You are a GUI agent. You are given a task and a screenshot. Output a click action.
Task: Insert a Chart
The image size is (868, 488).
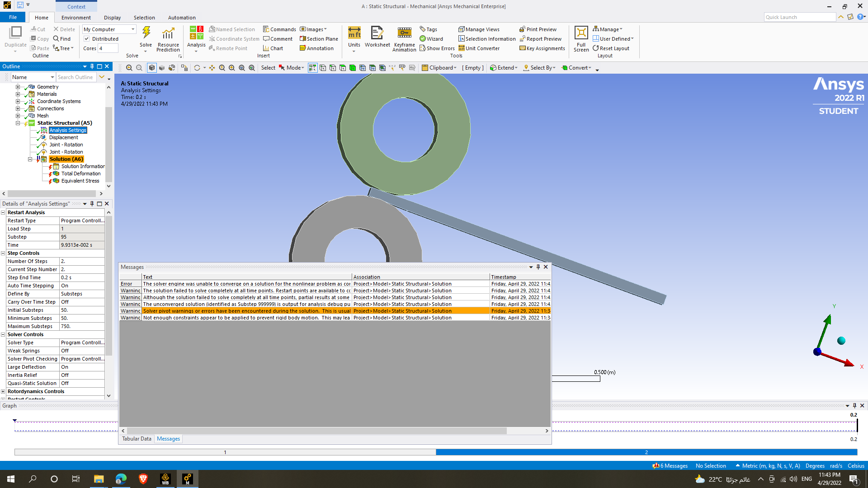click(273, 48)
